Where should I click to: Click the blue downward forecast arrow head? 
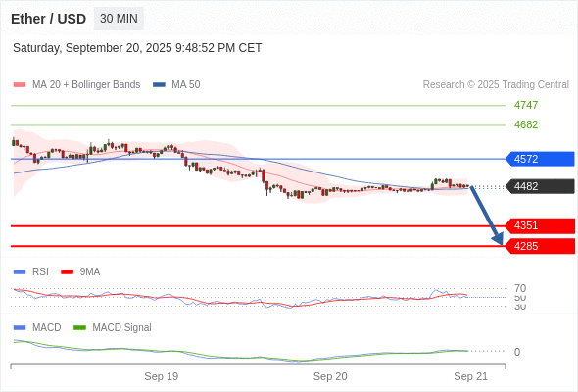(498, 239)
